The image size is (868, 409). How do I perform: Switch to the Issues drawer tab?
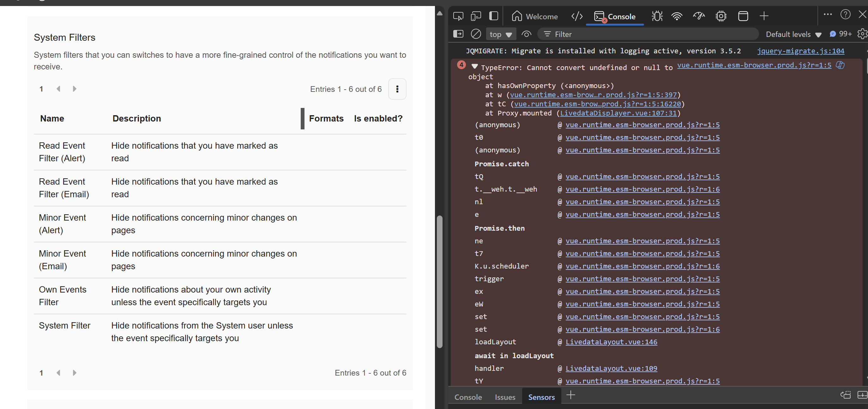click(x=505, y=397)
